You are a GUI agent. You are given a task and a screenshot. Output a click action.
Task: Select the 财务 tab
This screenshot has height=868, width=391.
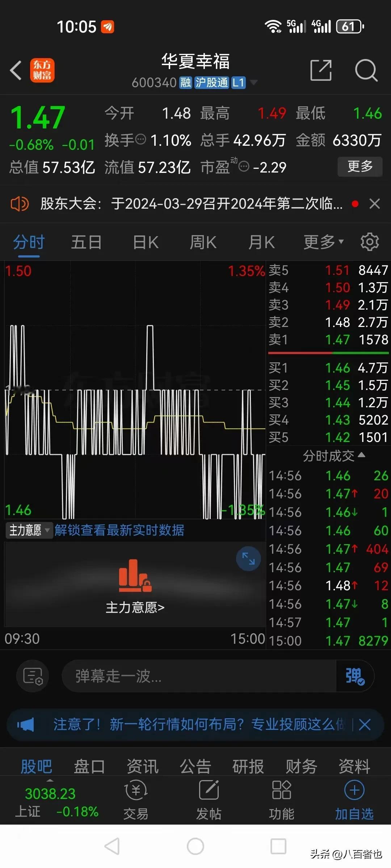click(301, 766)
